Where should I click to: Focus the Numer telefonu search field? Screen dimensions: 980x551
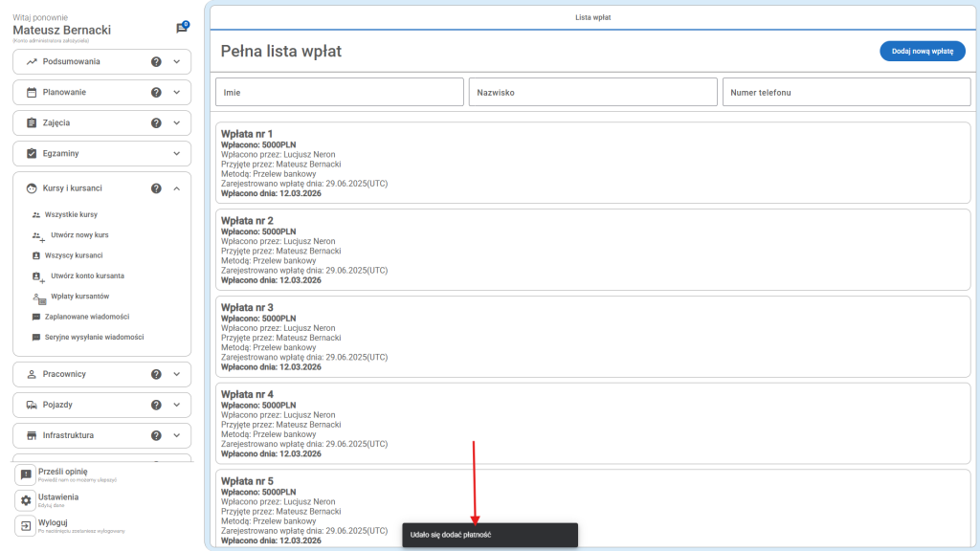[x=846, y=93]
